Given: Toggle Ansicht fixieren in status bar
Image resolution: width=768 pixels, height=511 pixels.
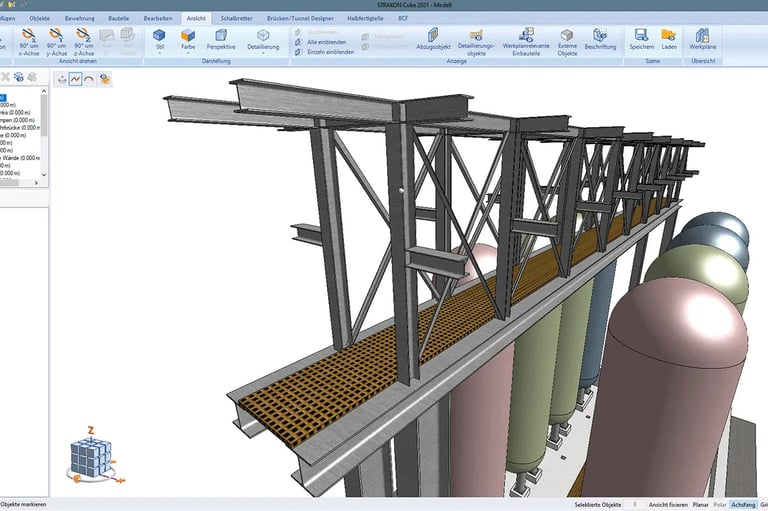Looking at the screenshot, I should [668, 505].
